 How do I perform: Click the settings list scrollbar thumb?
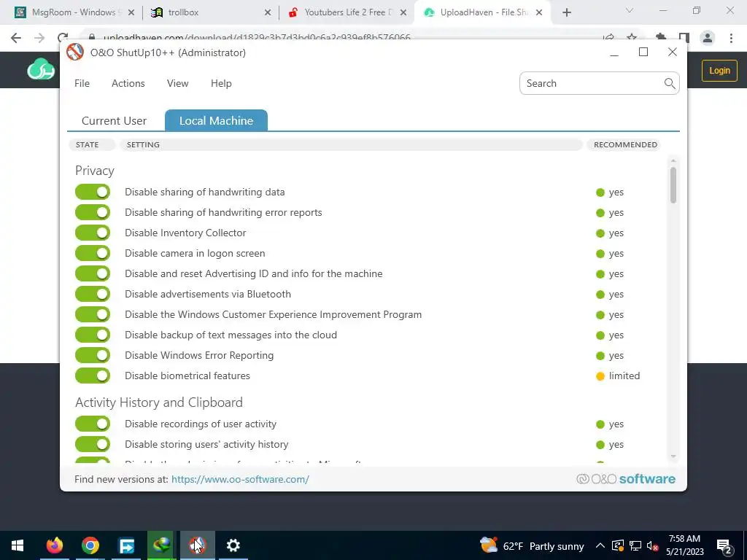point(673,185)
